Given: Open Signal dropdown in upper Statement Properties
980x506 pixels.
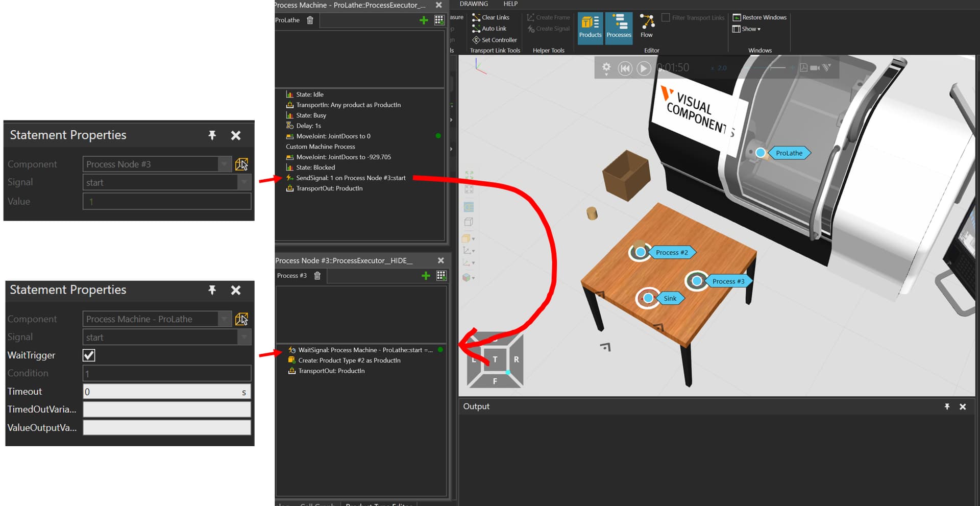Looking at the screenshot, I should (x=244, y=183).
